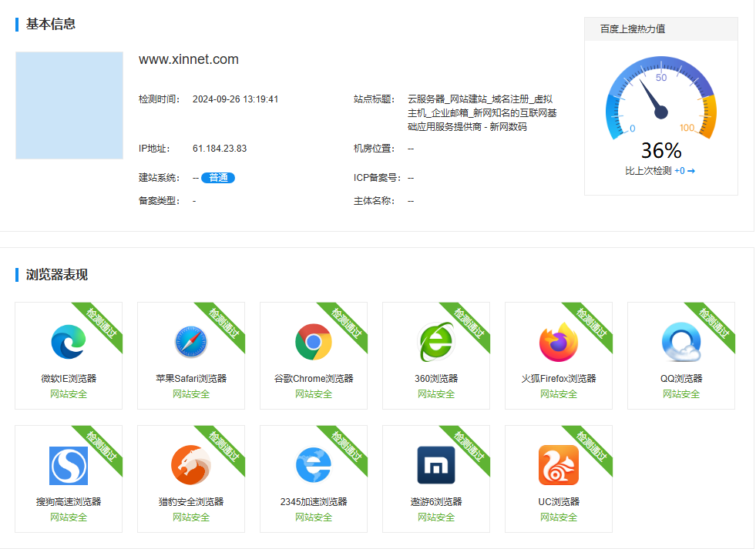Click the 比上次检测 +0 arrow
The image size is (756, 549).
click(690, 171)
